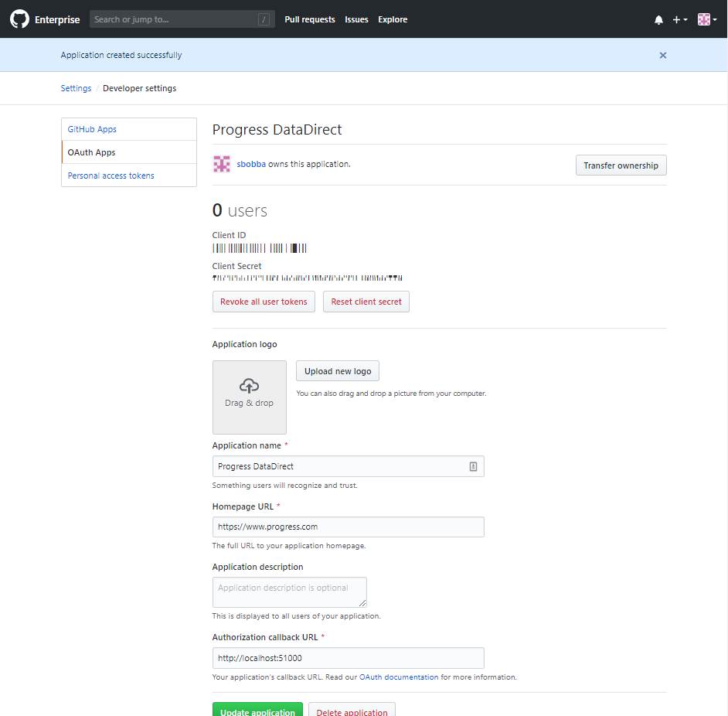Click the redacted Client Secret value

point(308,278)
